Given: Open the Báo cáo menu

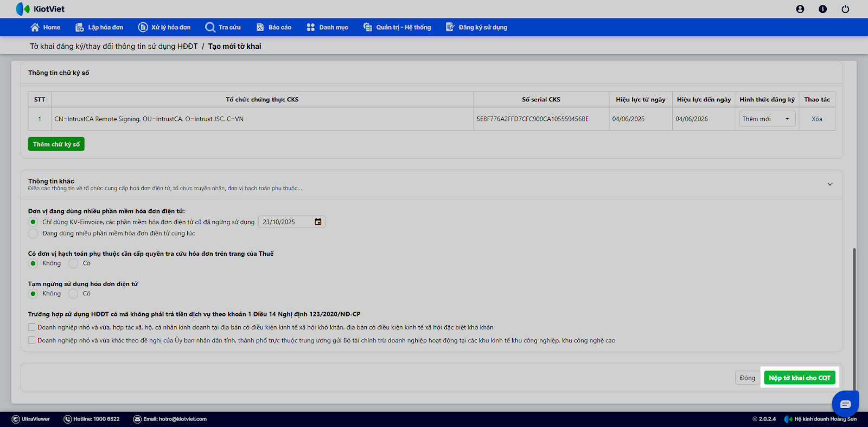Looking at the screenshot, I should [x=274, y=27].
